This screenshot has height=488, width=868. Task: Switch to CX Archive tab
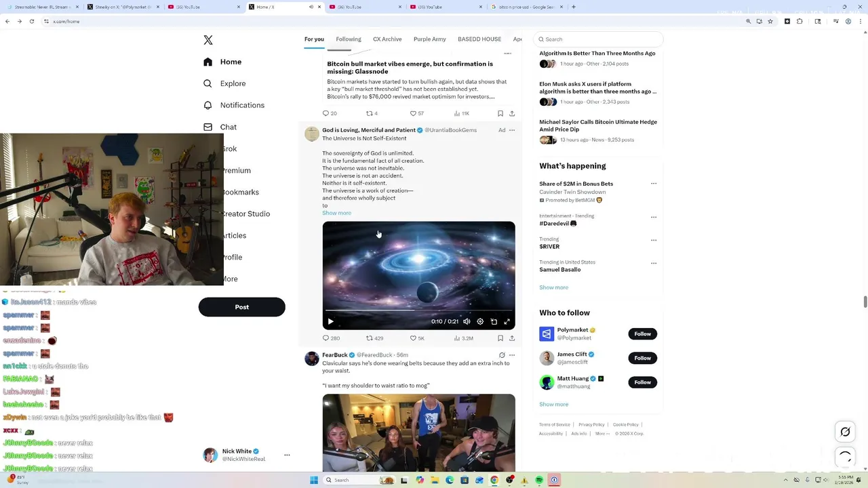(x=387, y=39)
